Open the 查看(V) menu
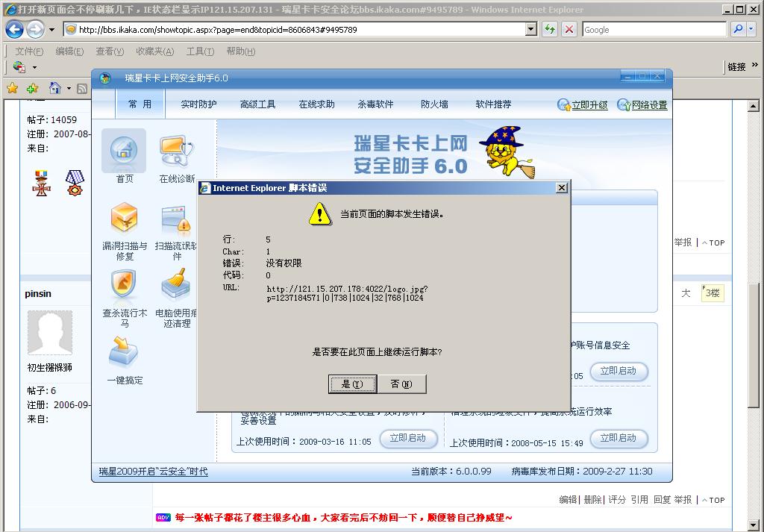Viewport: 764px width, 532px height. tap(110, 51)
